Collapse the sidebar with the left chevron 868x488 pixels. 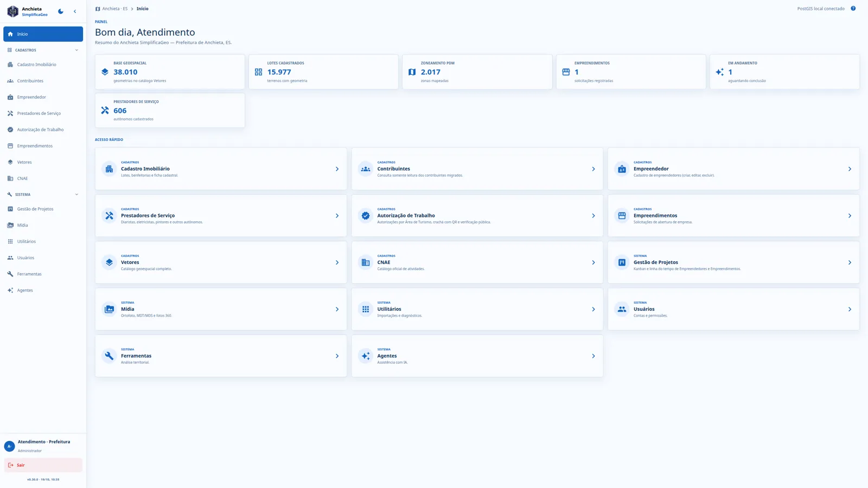pyautogui.click(x=75, y=11)
